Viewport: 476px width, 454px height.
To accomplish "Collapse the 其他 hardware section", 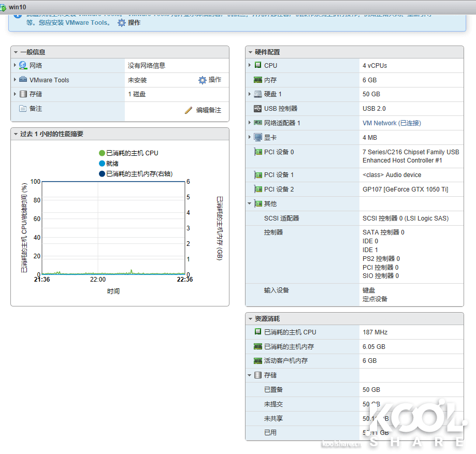I will click(x=250, y=204).
